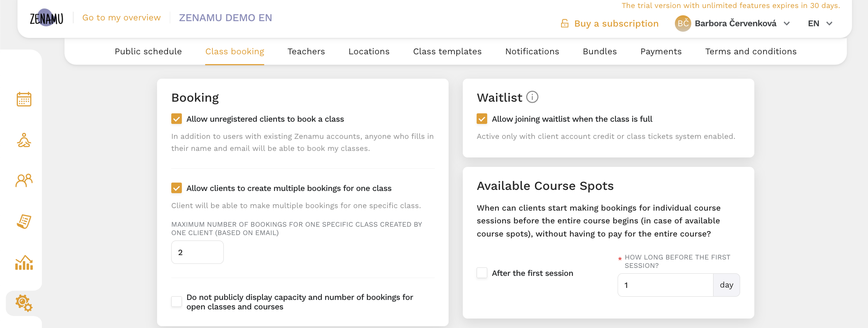Click the Zenamu logo
This screenshot has height=328, width=868.
[46, 18]
